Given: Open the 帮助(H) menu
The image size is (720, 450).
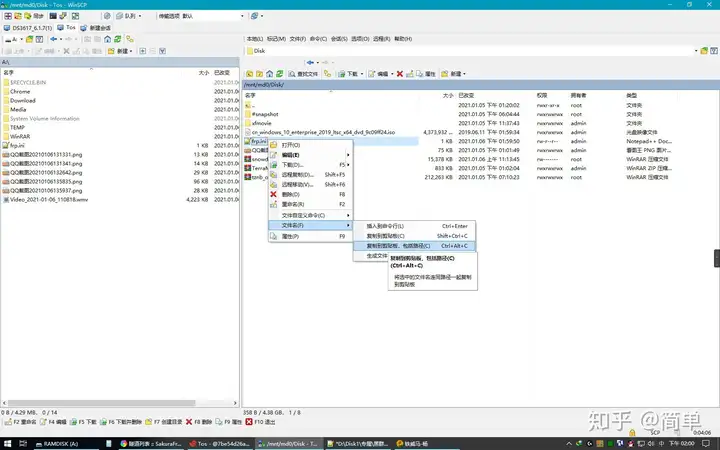Looking at the screenshot, I should 403,39.
